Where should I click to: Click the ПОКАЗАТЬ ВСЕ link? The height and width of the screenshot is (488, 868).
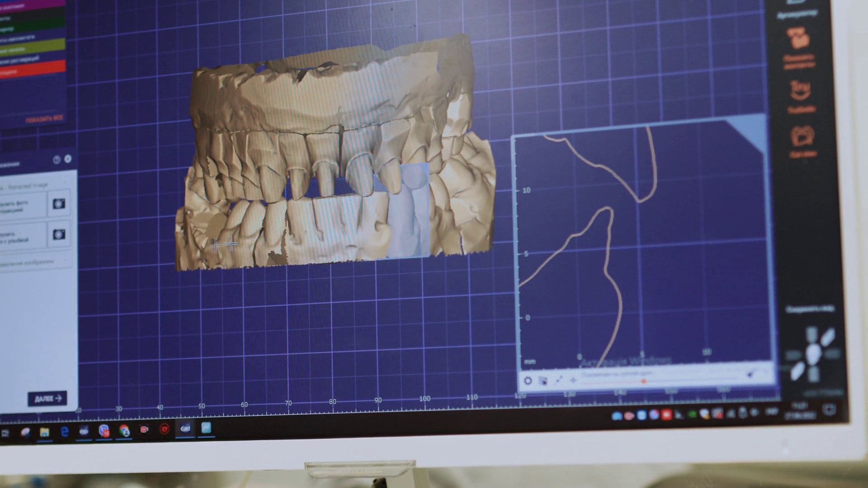44,119
